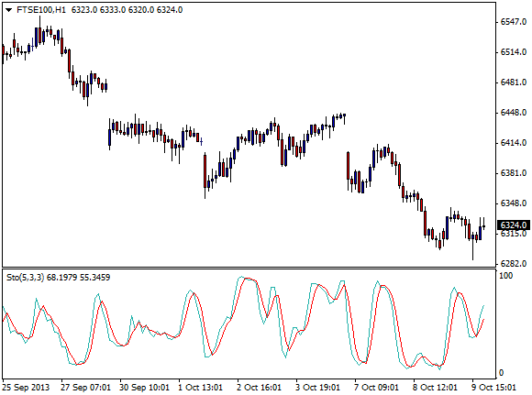Select the Sto(5,3,3) indicator label

26,278
